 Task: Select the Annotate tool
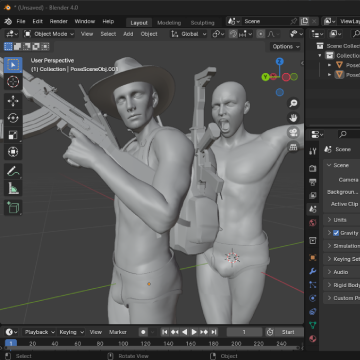[x=13, y=172]
